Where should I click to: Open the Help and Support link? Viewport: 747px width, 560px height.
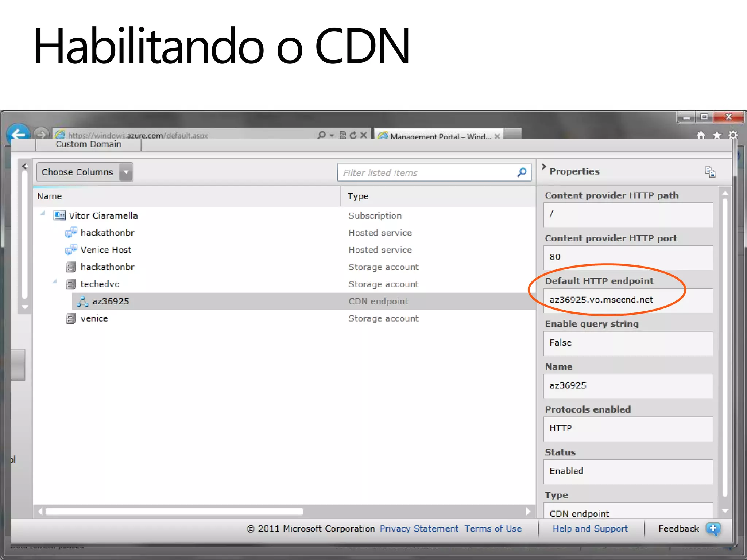click(590, 529)
